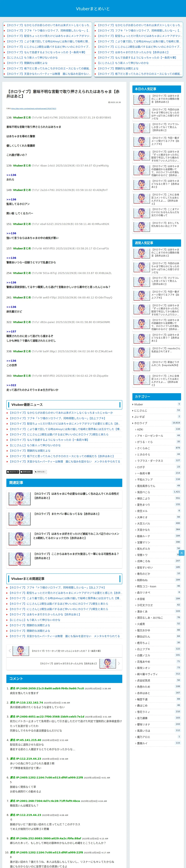Click the 2025.10.30 article date
This screenshot has height=868, width=186.
click(114, 102)
